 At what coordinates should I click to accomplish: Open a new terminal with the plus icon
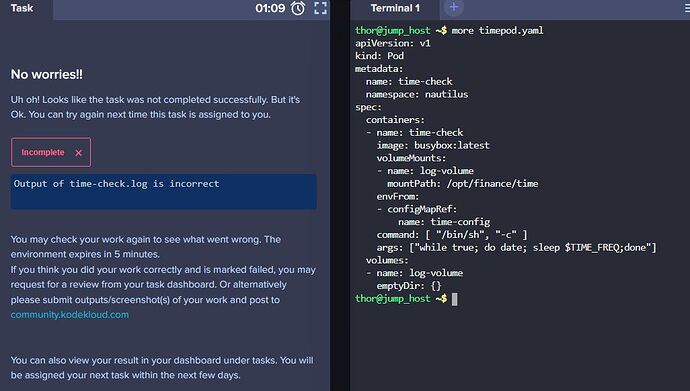click(x=454, y=7)
